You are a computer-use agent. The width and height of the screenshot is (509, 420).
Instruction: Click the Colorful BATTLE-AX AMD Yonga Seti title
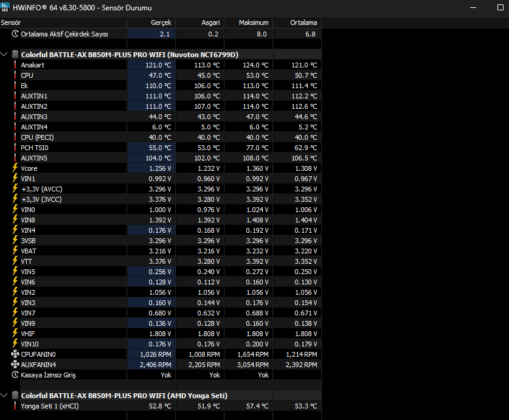(124, 396)
